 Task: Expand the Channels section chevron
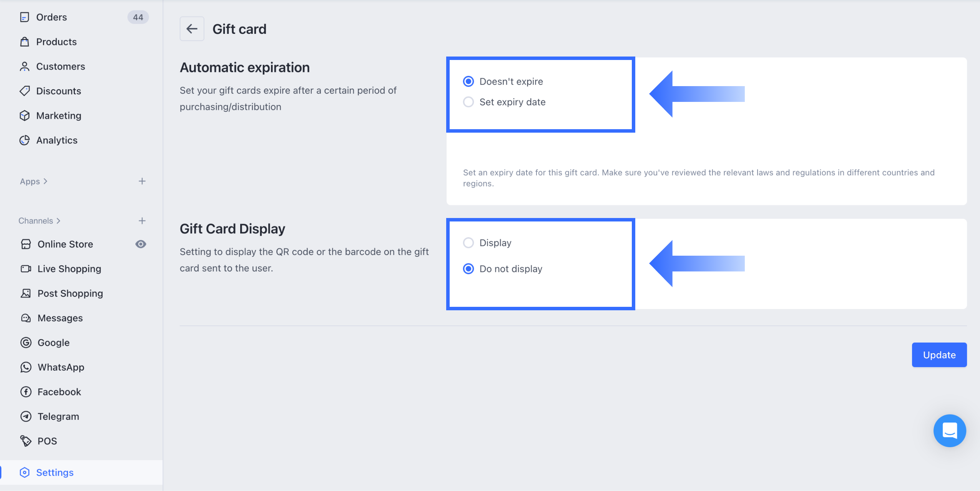pos(58,221)
